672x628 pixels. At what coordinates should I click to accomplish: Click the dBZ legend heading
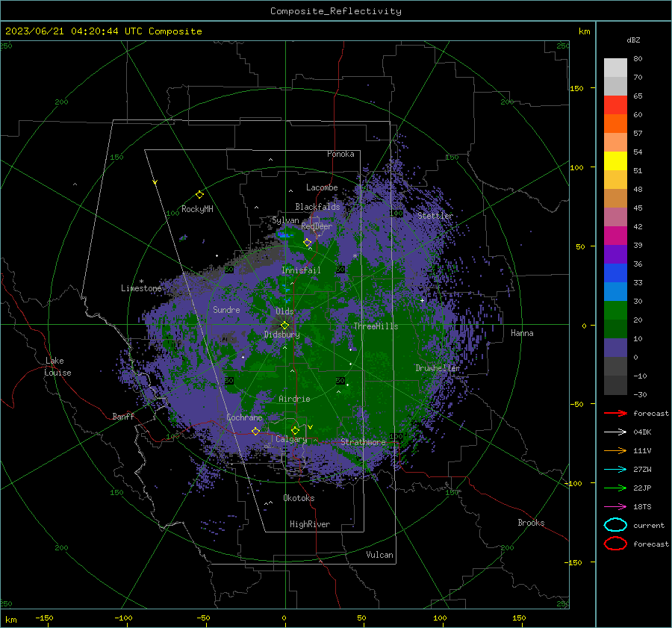(x=633, y=40)
